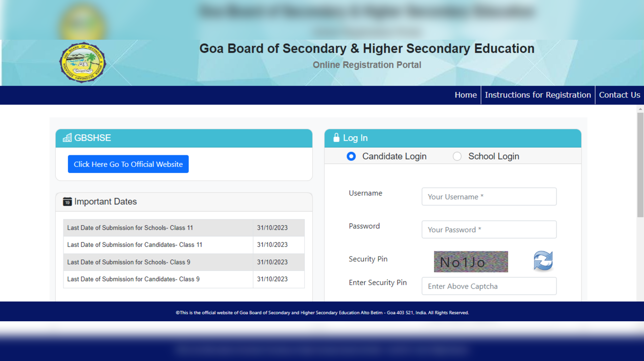
Task: Click the Enter Above Captcha field
Action: pyautogui.click(x=489, y=286)
